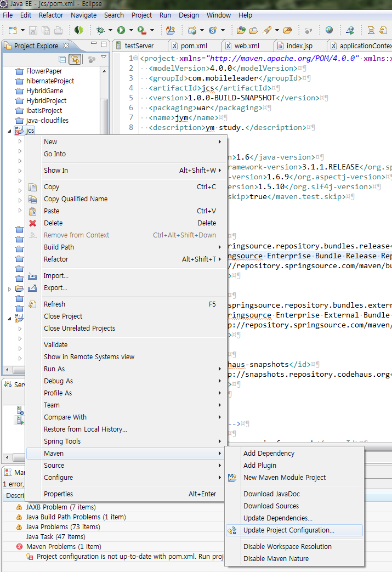Click the Search flashlight toolbar icon
The image size is (392, 572).
pyautogui.click(x=267, y=30)
